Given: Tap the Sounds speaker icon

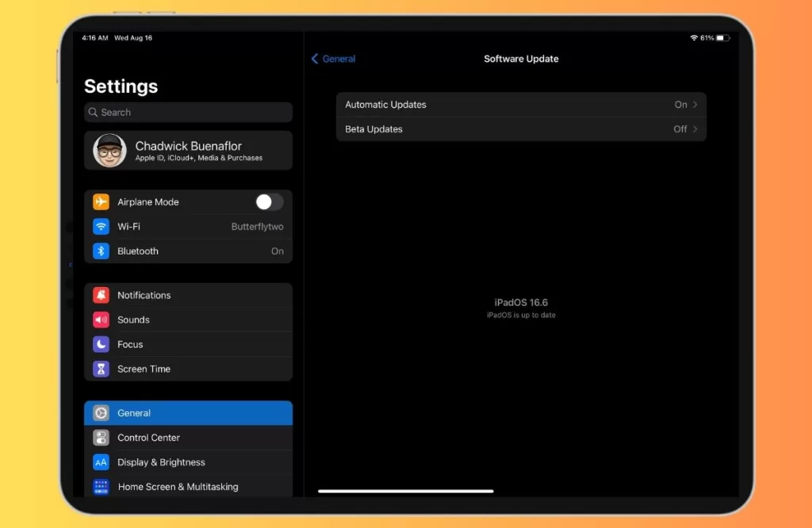Looking at the screenshot, I should coord(101,320).
